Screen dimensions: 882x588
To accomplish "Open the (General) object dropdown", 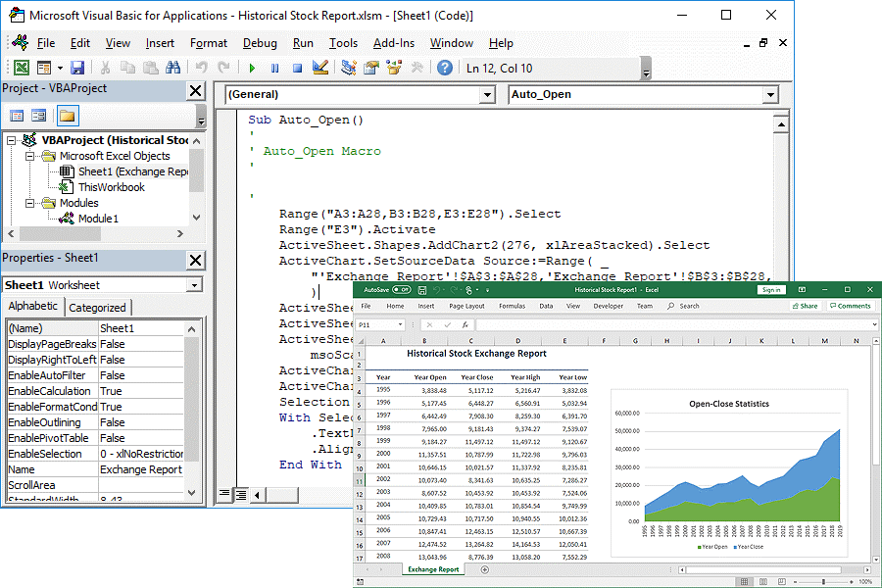I will tap(487, 95).
